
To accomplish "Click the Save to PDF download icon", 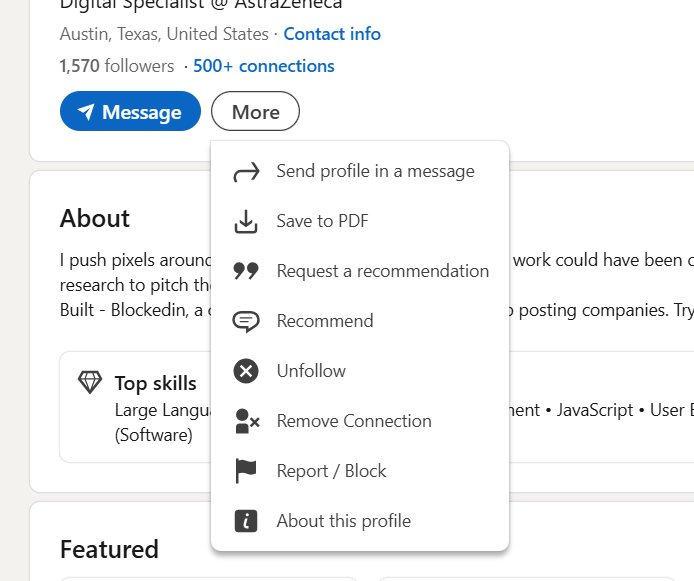I will (246, 222).
